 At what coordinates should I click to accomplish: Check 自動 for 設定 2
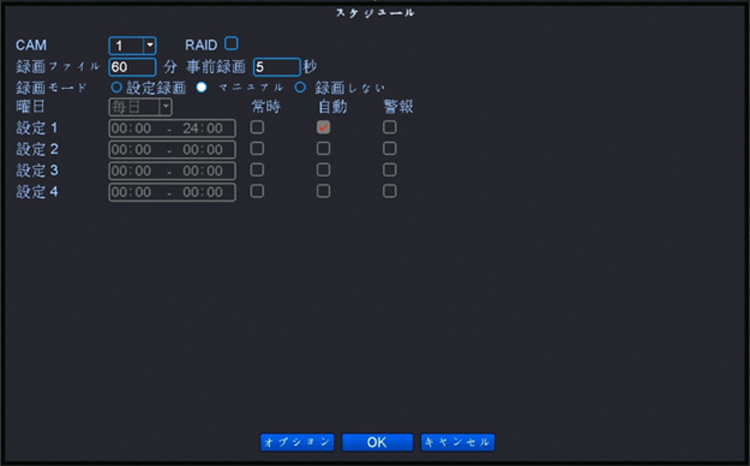click(323, 148)
